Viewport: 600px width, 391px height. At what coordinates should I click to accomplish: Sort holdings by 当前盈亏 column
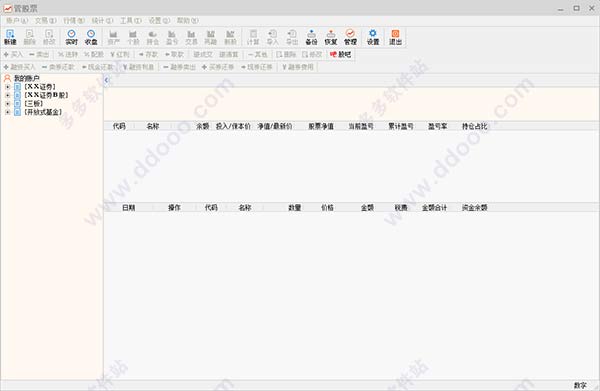[x=360, y=126]
